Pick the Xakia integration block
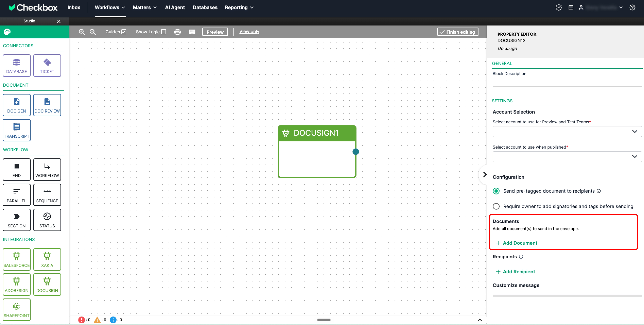The image size is (644, 325). pyautogui.click(x=47, y=260)
